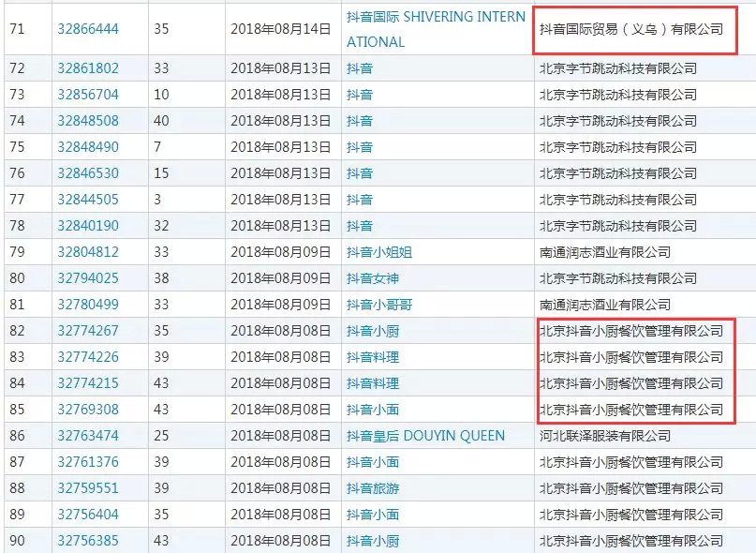Open the 抖音皇后 DOUYIN QUEEN trademark
The width and height of the screenshot is (756, 553).
(x=425, y=436)
